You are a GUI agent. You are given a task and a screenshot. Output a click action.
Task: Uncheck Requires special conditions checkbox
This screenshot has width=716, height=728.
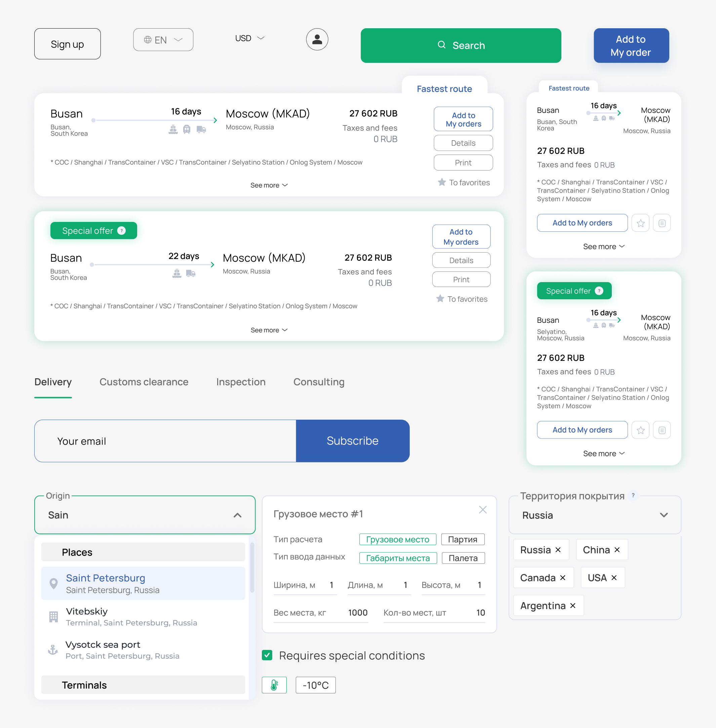[x=267, y=655]
